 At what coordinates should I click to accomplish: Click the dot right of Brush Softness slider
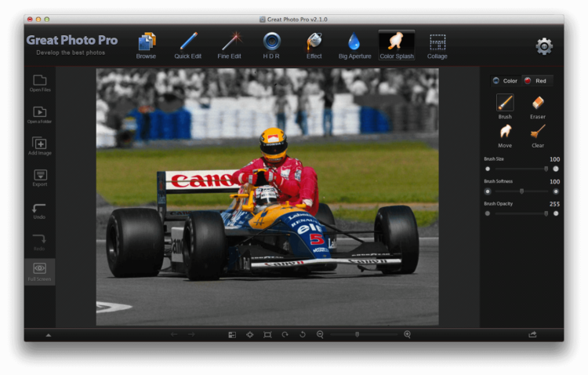(556, 191)
